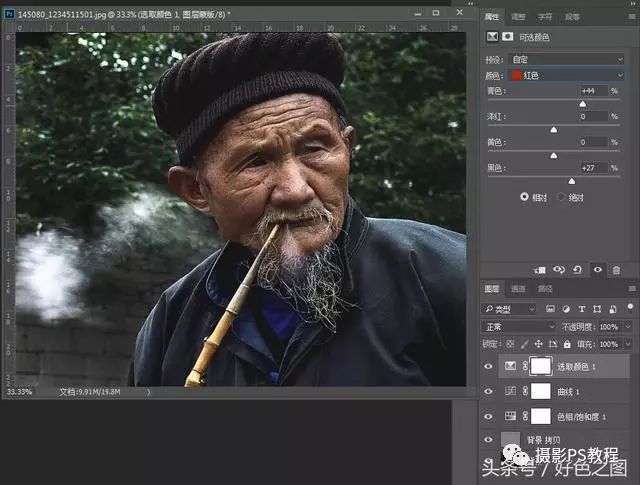Toggle layer filtering on/off switch
This screenshot has width=640, height=485.
click(631, 307)
